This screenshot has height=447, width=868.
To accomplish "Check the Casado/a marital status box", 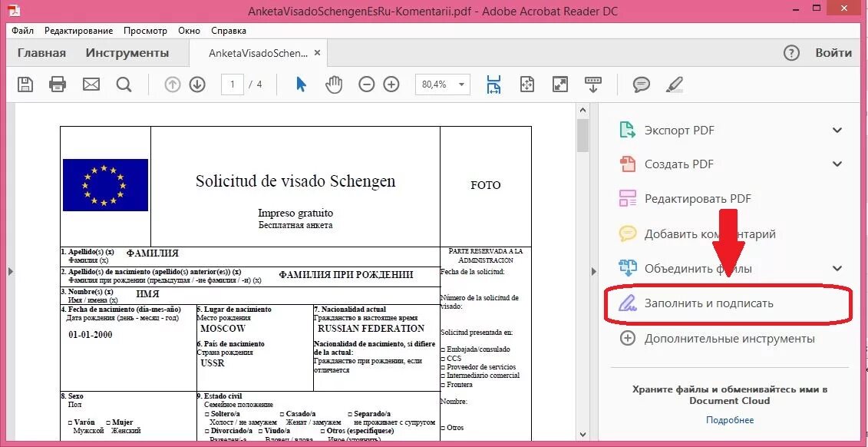I will 281,414.
